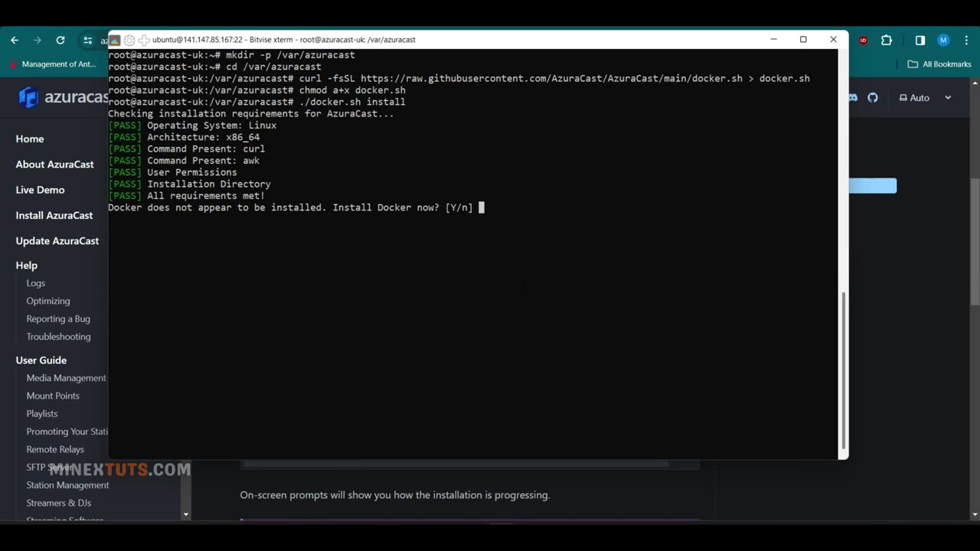
Task: Open Media Management guide
Action: point(66,378)
